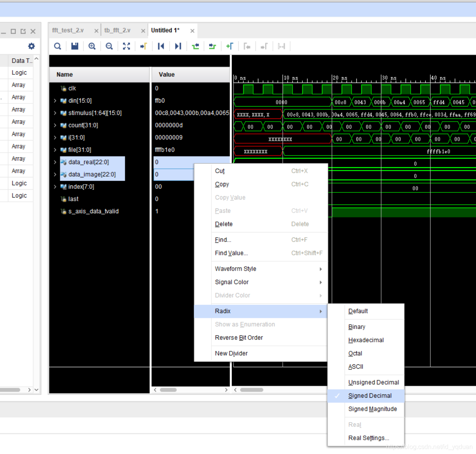The width and height of the screenshot is (476, 454).
Task: Go to time zero in waveform
Action: [161, 46]
